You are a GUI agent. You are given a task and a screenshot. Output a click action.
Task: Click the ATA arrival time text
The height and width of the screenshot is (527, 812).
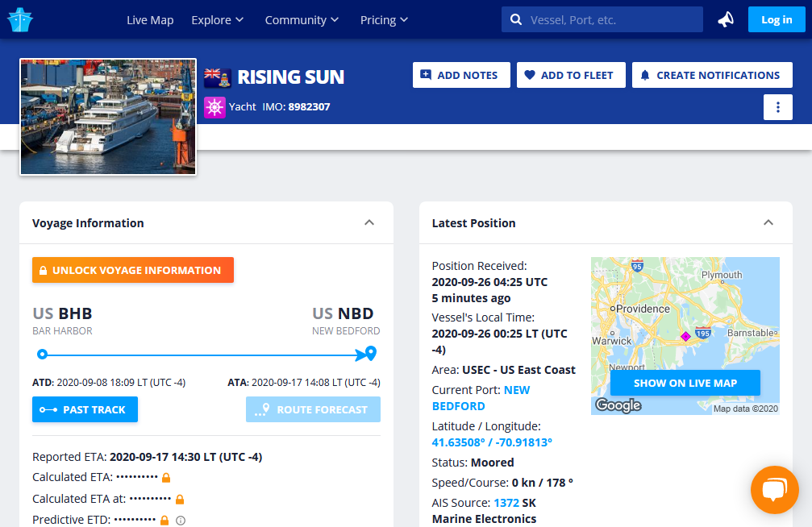coord(304,383)
